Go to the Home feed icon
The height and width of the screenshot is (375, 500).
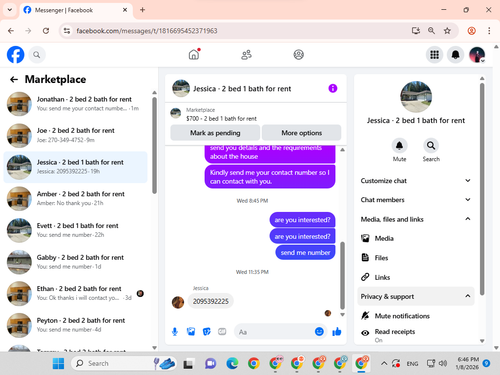pyautogui.click(x=194, y=54)
